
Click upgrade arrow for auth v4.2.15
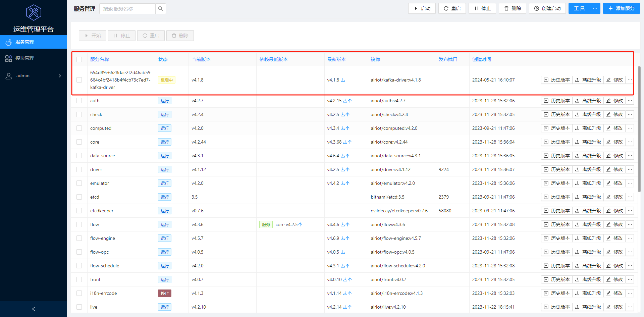(x=350, y=101)
